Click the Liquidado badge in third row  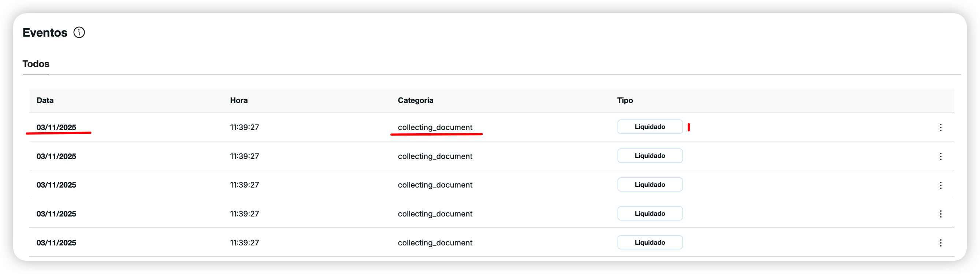(x=650, y=185)
